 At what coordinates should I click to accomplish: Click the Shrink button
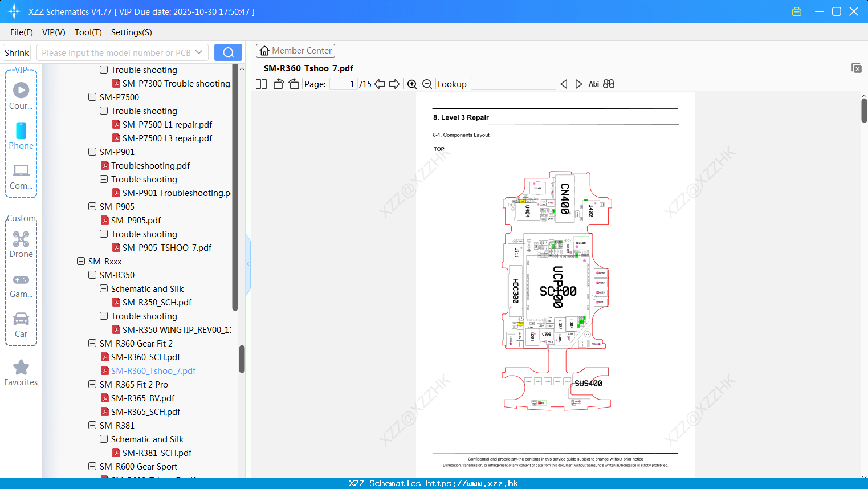(17, 52)
